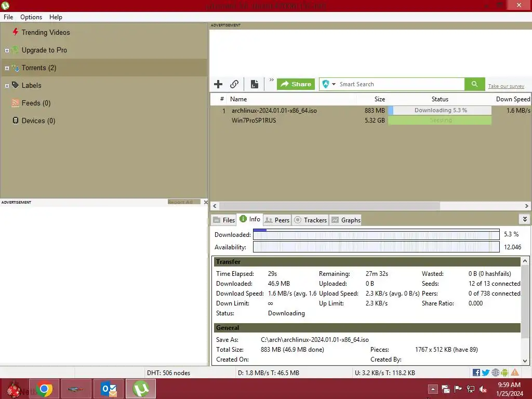This screenshot has width=532, height=399.
Task: Click the green Share button
Action: coord(296,84)
